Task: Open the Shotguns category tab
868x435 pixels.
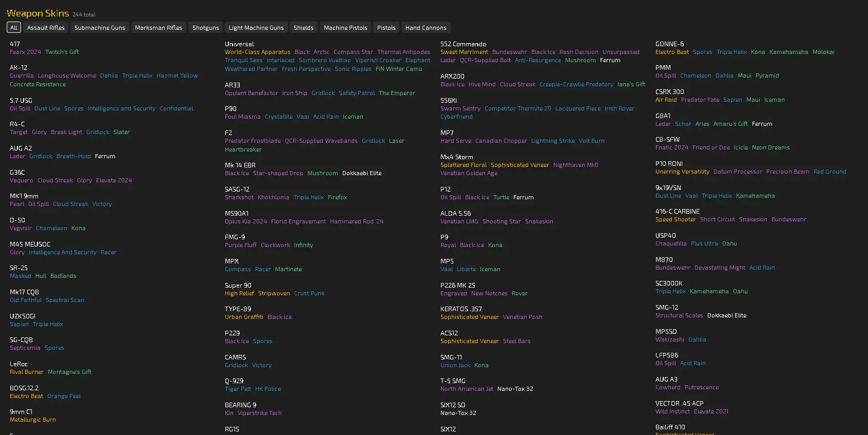Action: pyautogui.click(x=205, y=28)
